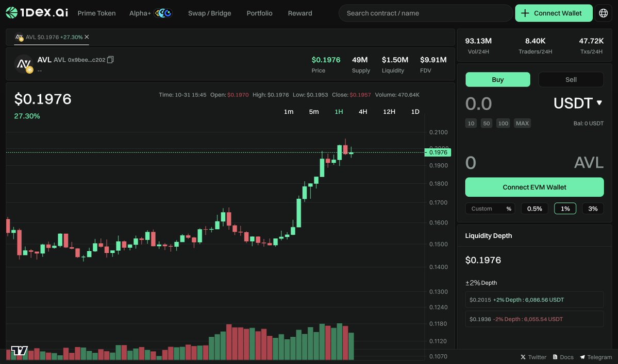
Task: Switch chart to the 4H timeframe
Action: [x=363, y=111]
